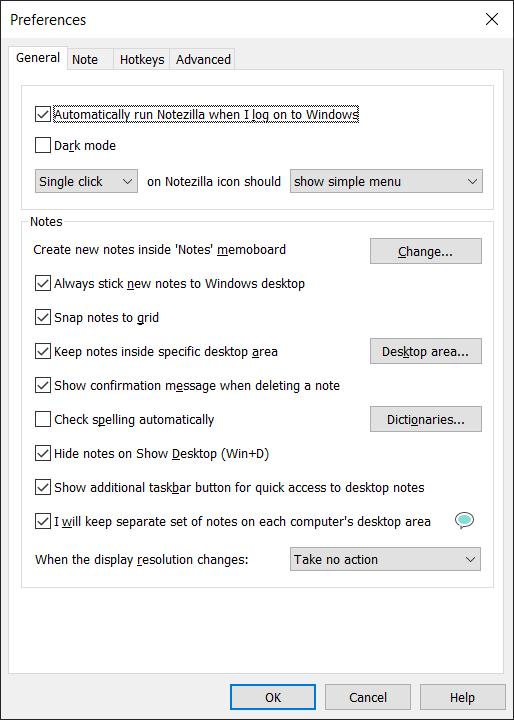Go to the Advanced tab

[203, 59]
